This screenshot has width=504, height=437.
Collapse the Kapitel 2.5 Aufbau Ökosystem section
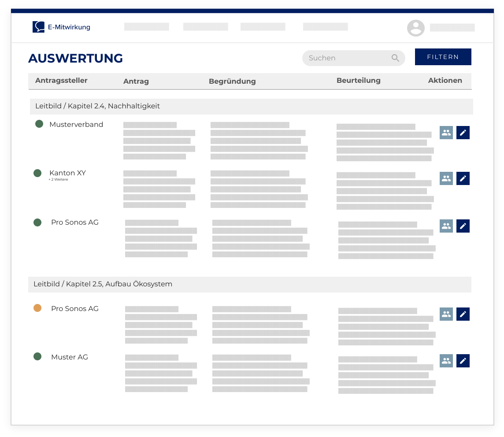[103, 284]
